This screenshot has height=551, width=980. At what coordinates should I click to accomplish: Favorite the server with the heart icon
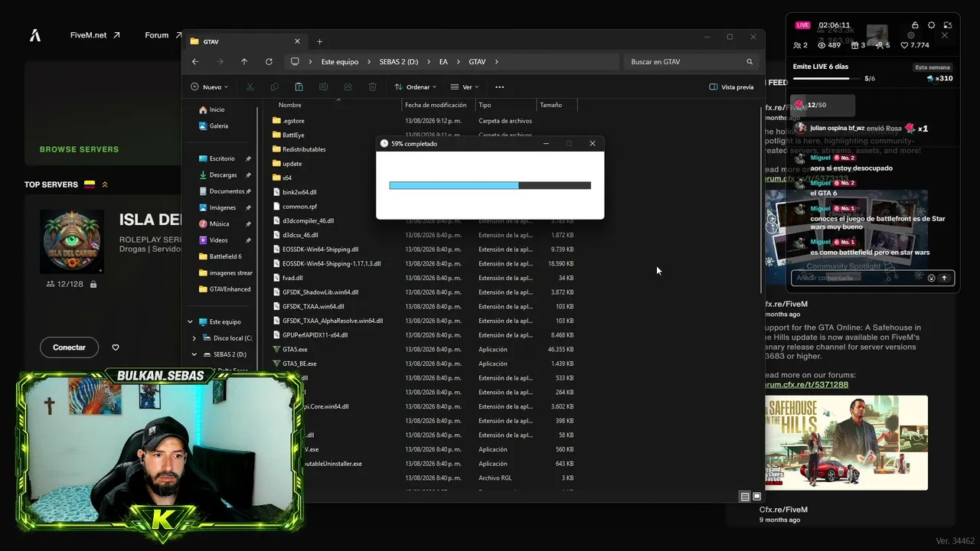pos(116,347)
